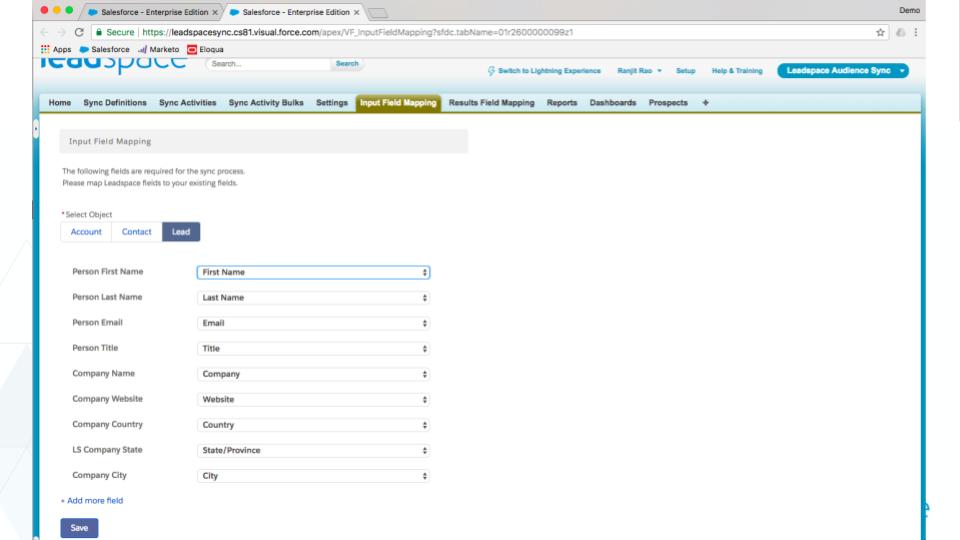Image resolution: width=960 pixels, height=540 pixels.
Task: Open the Leadspace Audience Sync app menu
Action: tap(843, 70)
